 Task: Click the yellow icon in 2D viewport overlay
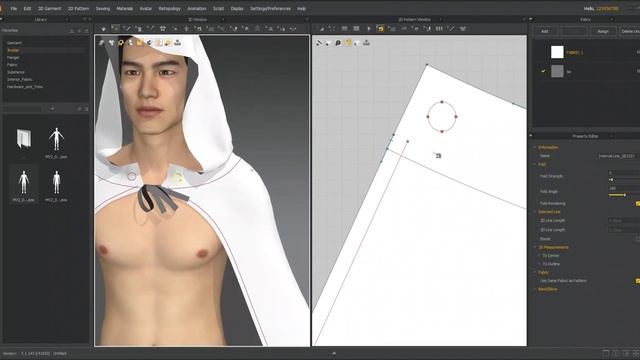tap(348, 42)
